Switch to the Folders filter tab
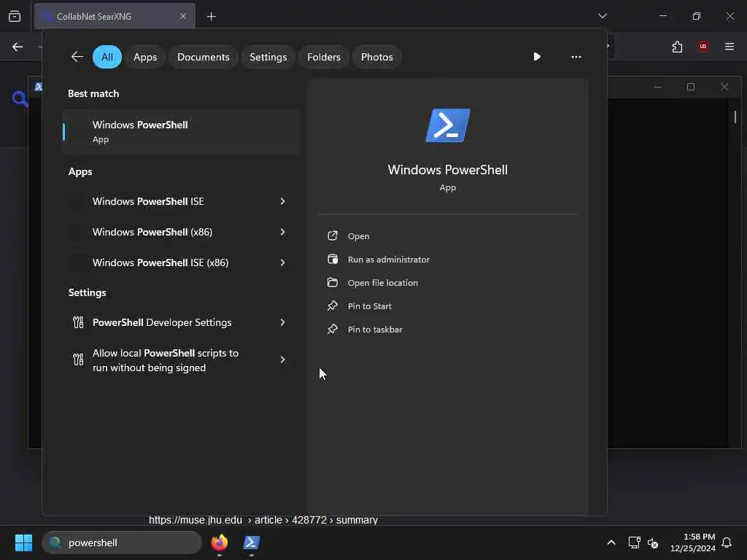Screen dimensions: 747x560 [324, 57]
